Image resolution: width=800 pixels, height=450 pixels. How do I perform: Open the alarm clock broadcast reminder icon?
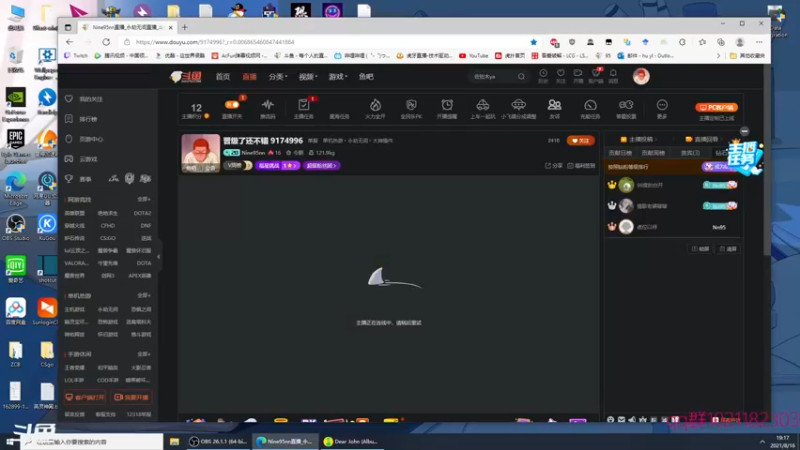[x=447, y=105]
